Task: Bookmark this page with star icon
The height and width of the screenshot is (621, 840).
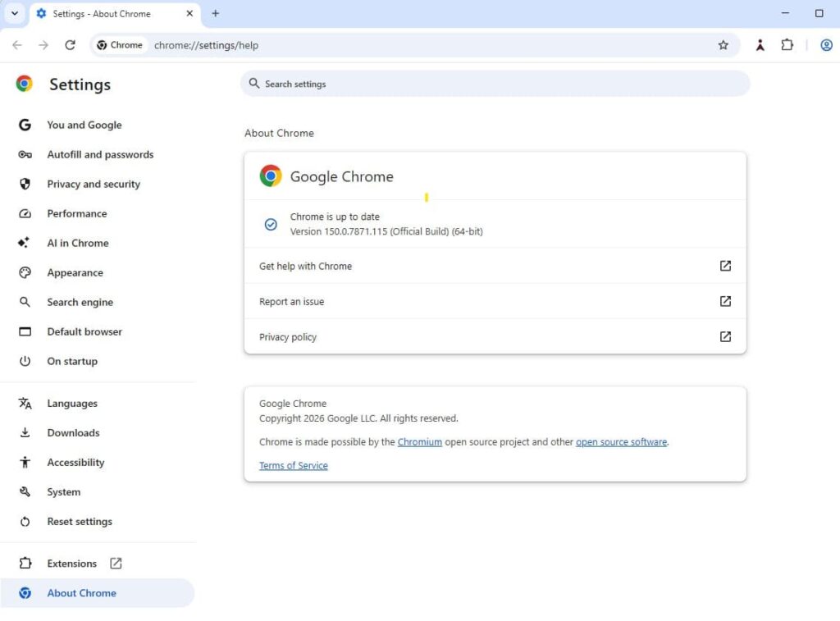Action: point(724,45)
